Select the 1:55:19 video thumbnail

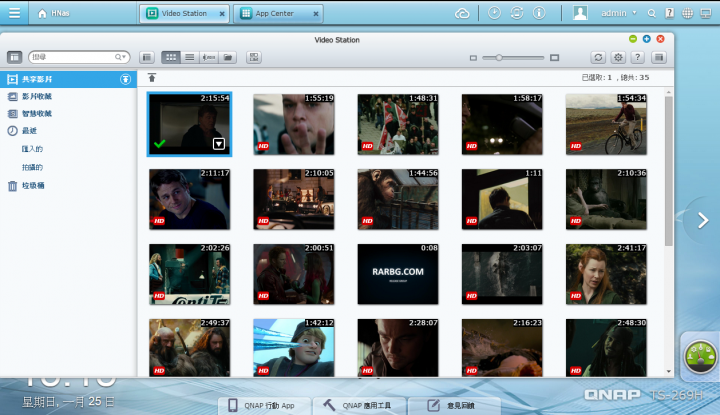(x=293, y=124)
